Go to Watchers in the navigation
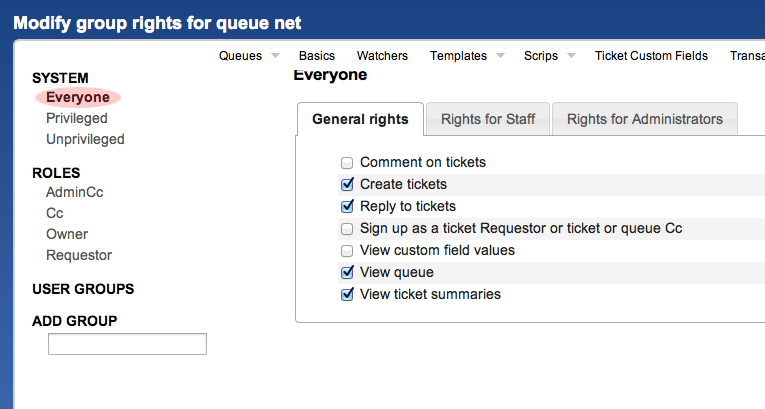The image size is (765, 409). pyautogui.click(x=382, y=56)
